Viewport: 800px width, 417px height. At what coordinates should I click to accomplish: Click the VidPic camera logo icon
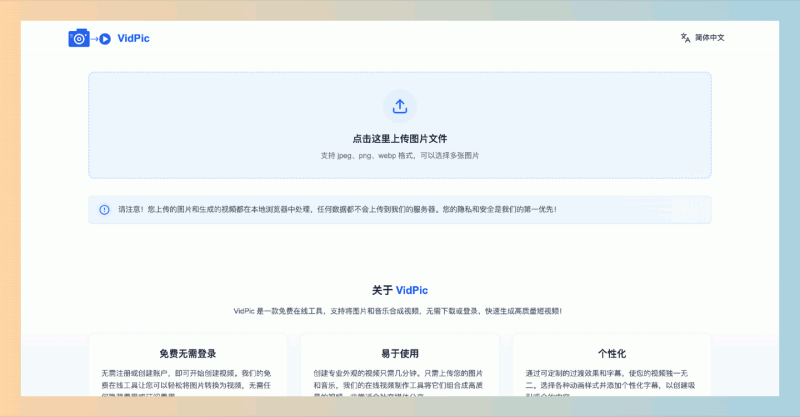(90, 38)
